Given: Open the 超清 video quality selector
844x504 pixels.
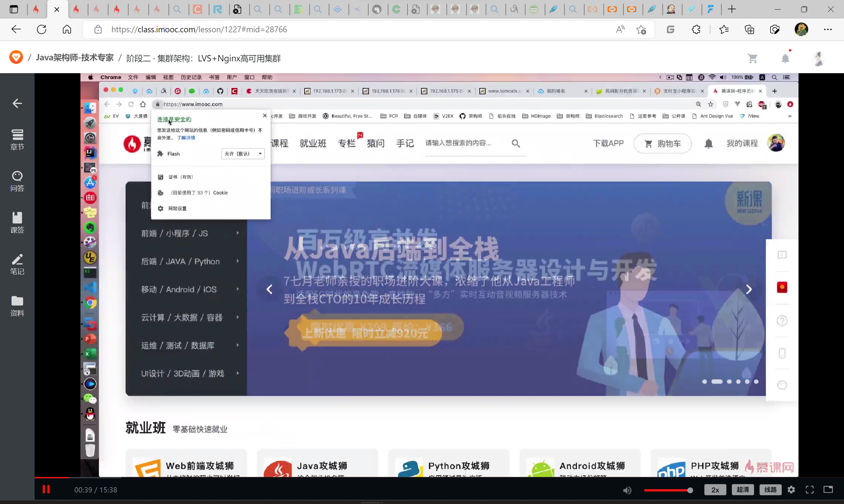Looking at the screenshot, I should tap(742, 489).
